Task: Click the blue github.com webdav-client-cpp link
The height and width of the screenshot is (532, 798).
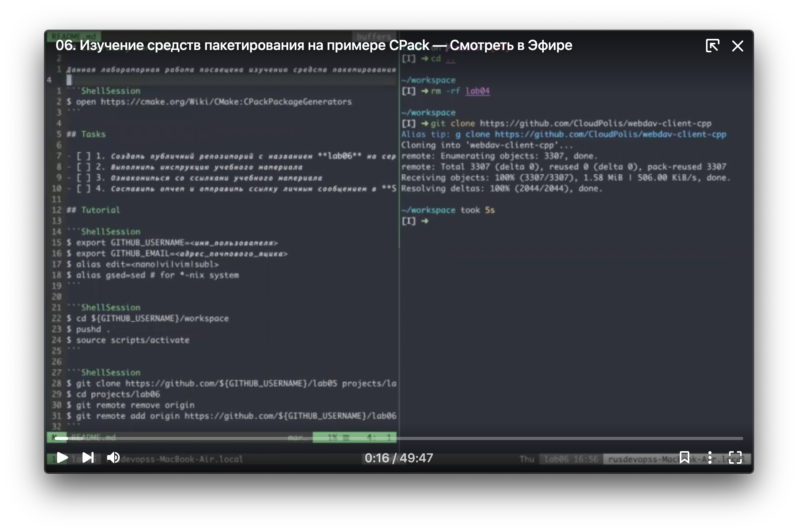Action: 610,134
